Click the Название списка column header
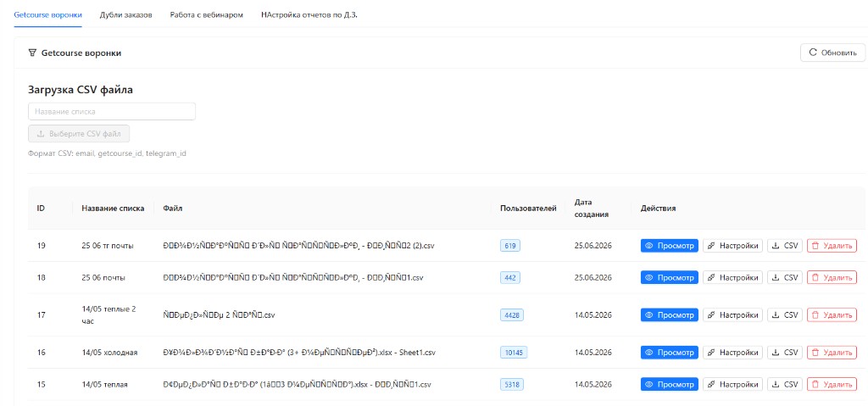The height and width of the screenshot is (406, 868). [x=113, y=209]
